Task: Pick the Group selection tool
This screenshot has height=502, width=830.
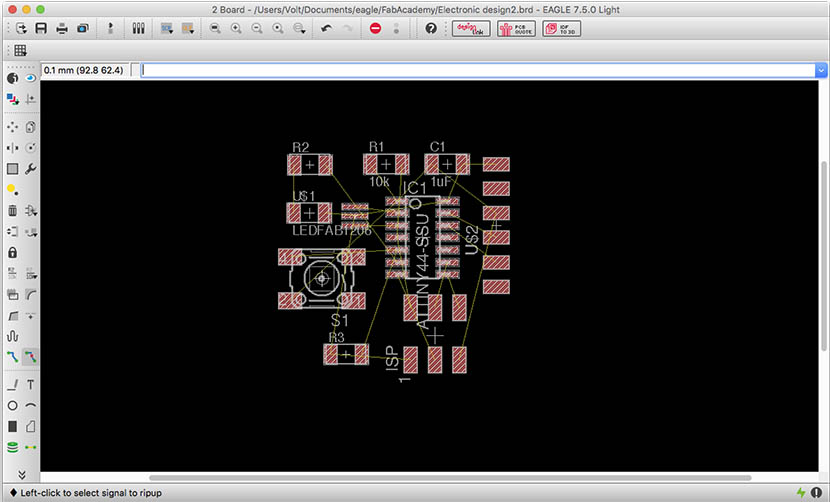Action: (12, 169)
